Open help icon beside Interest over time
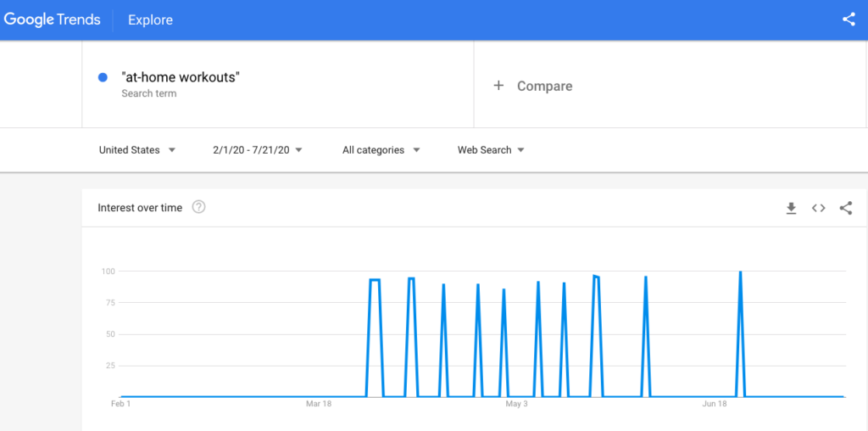The width and height of the screenshot is (868, 431). (x=198, y=207)
